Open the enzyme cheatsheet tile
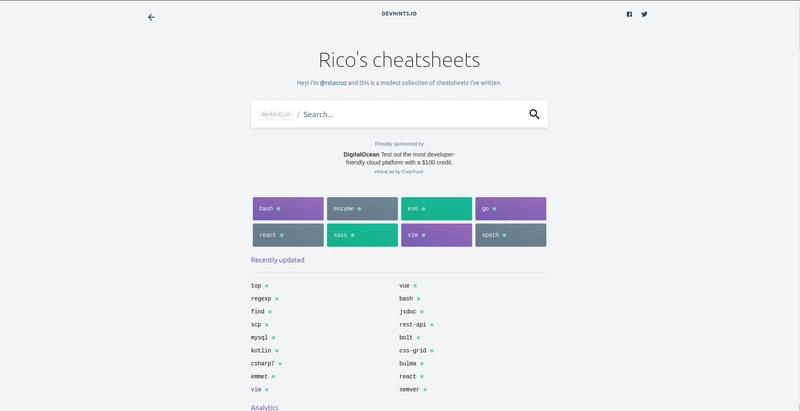The height and width of the screenshot is (411, 800). tap(362, 209)
